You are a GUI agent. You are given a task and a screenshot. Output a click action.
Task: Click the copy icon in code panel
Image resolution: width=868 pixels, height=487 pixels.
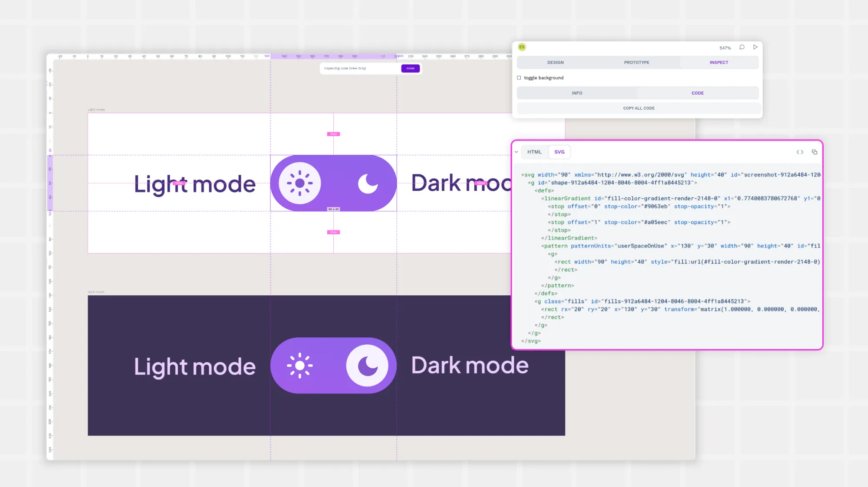click(815, 152)
